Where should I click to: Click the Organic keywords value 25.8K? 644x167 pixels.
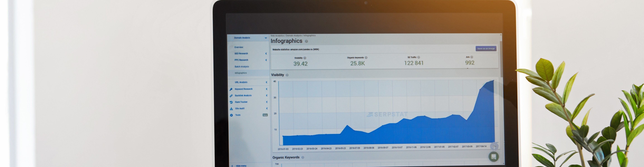(x=357, y=63)
